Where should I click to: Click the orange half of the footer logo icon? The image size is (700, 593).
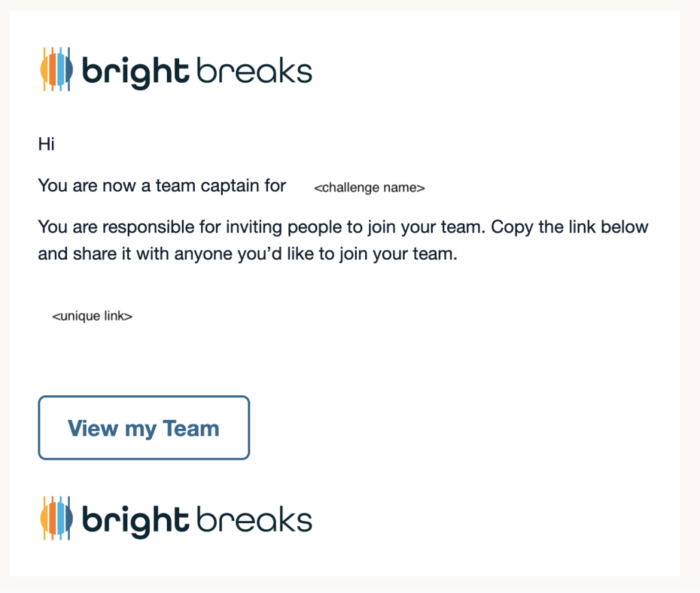click(x=49, y=518)
